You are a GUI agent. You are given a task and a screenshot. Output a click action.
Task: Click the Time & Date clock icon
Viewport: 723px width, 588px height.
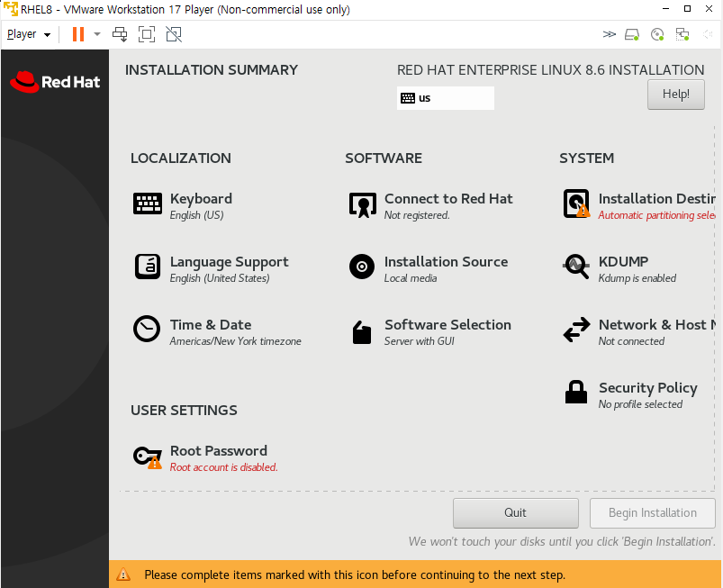tap(147, 329)
